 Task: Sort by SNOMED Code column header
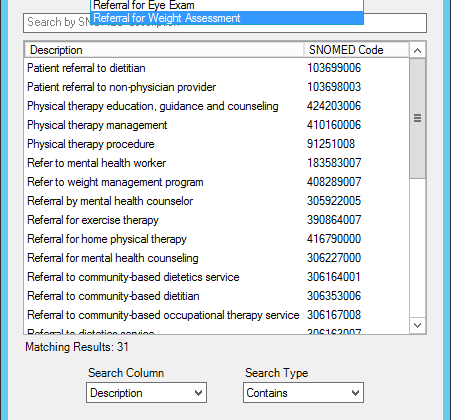(x=356, y=50)
